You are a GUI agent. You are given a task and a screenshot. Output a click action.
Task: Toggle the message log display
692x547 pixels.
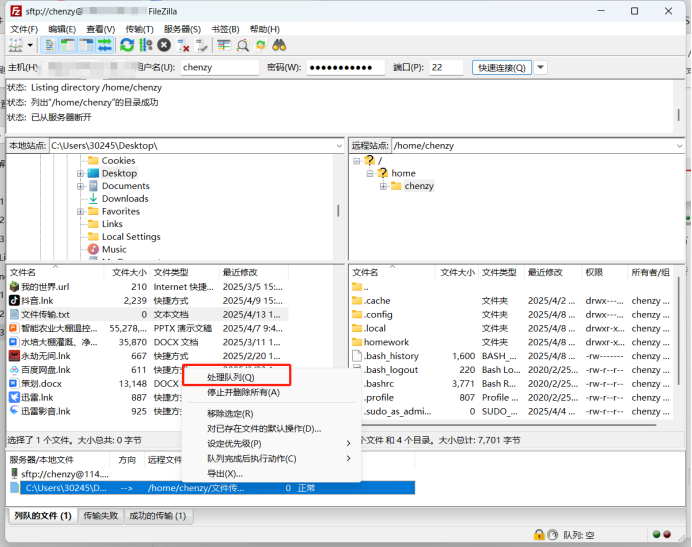(49, 45)
